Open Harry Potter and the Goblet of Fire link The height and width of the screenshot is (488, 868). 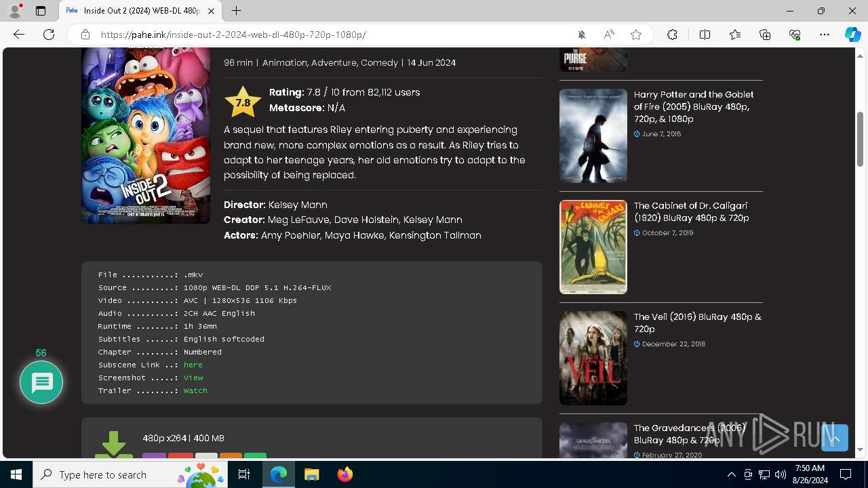[694, 106]
